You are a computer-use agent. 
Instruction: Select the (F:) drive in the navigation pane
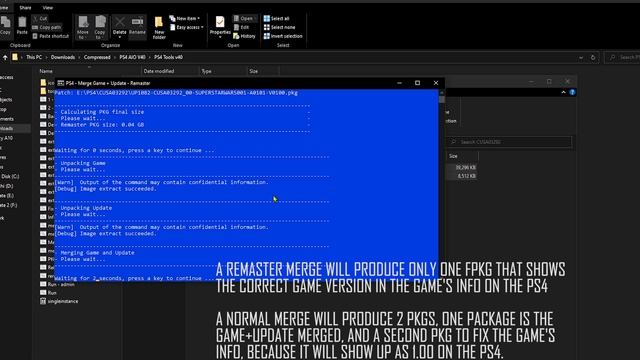coord(9,205)
